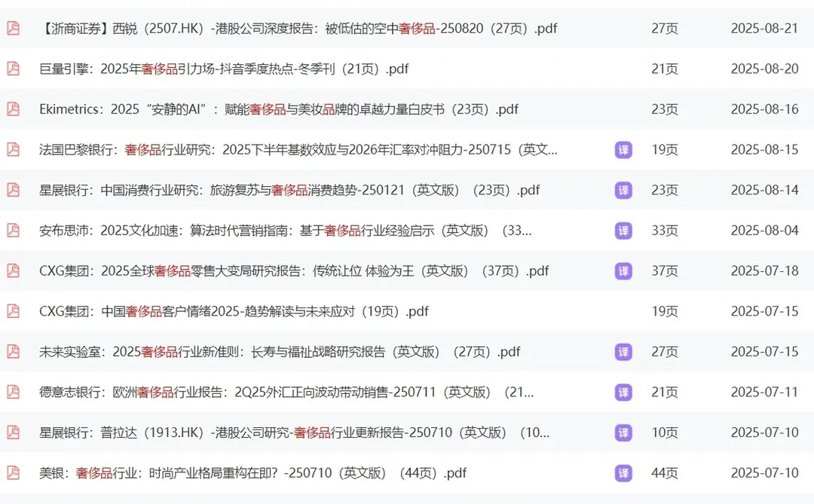Click date 2025-08-20 in 巨量引擎 row
The height and width of the screenshot is (504, 814).
click(764, 69)
